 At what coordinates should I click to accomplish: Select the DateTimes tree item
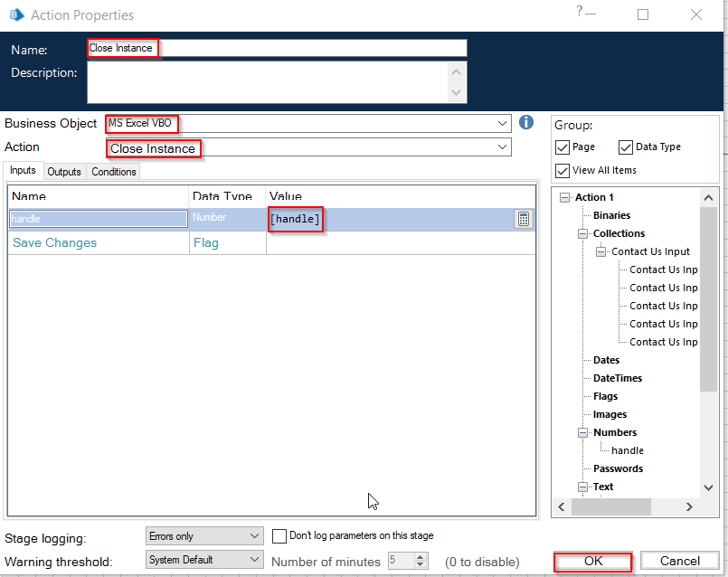618,378
